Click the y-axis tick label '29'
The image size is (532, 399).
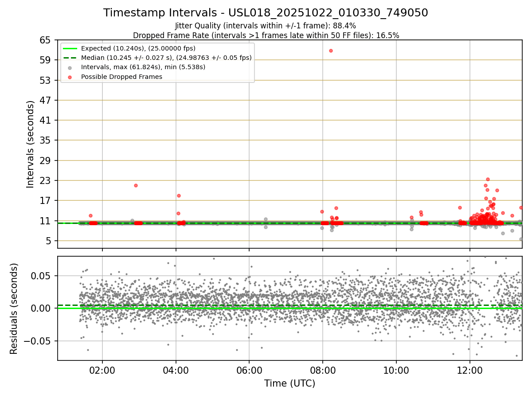(x=45, y=160)
